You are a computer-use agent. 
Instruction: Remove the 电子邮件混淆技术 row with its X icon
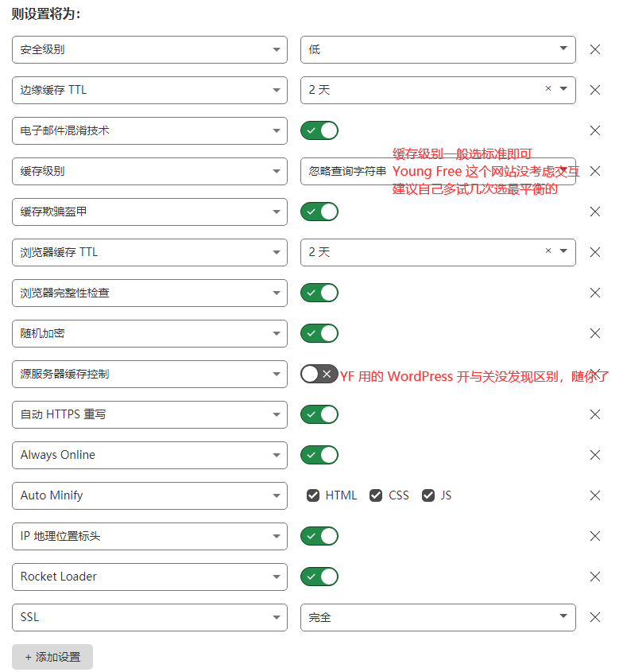[x=594, y=130]
